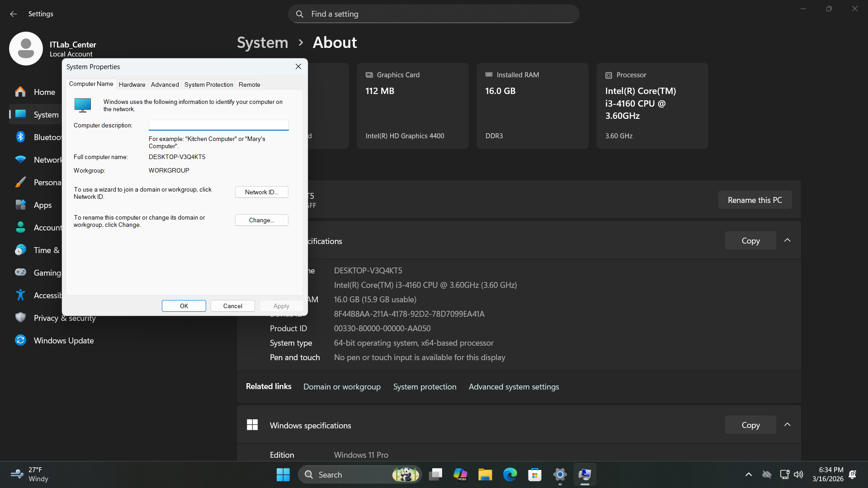Open File Explorer from the taskbar

[485, 474]
